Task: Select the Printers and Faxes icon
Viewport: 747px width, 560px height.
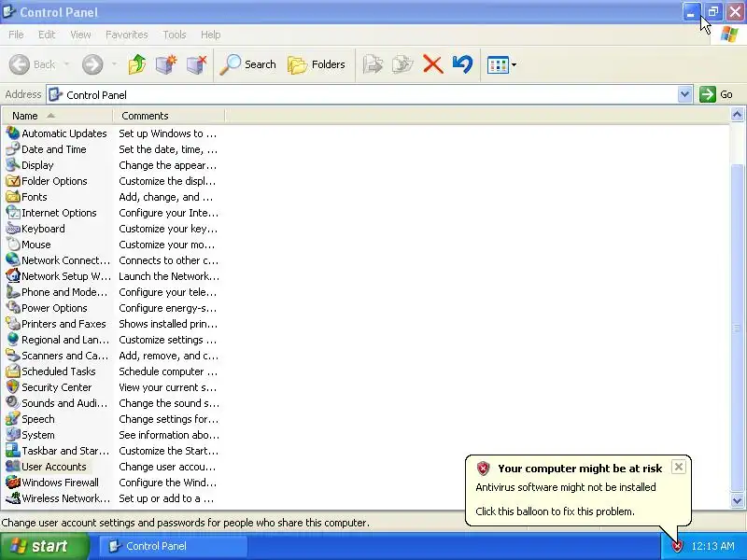Action: click(13, 324)
